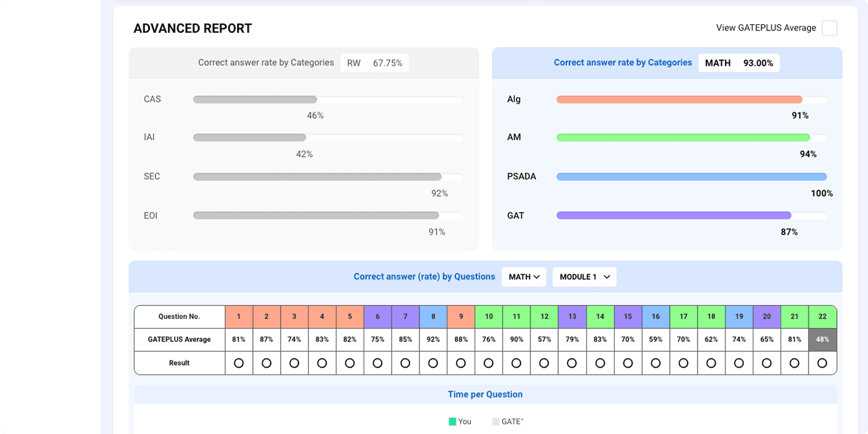Open the MODULE 1 dropdown
This screenshot has height=434, width=868.
583,277
